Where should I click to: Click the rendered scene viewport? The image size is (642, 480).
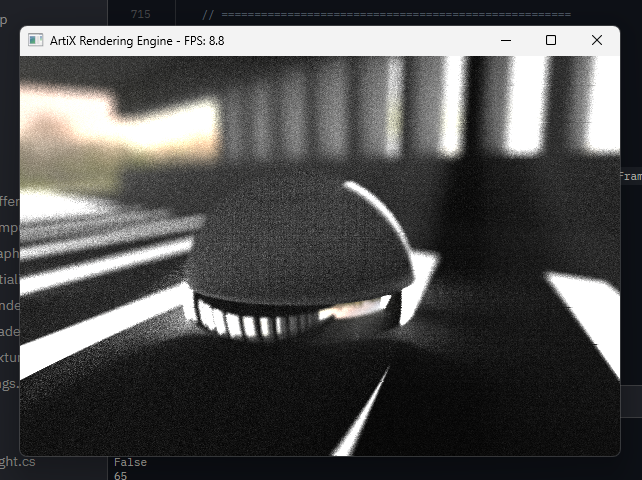[320, 256]
